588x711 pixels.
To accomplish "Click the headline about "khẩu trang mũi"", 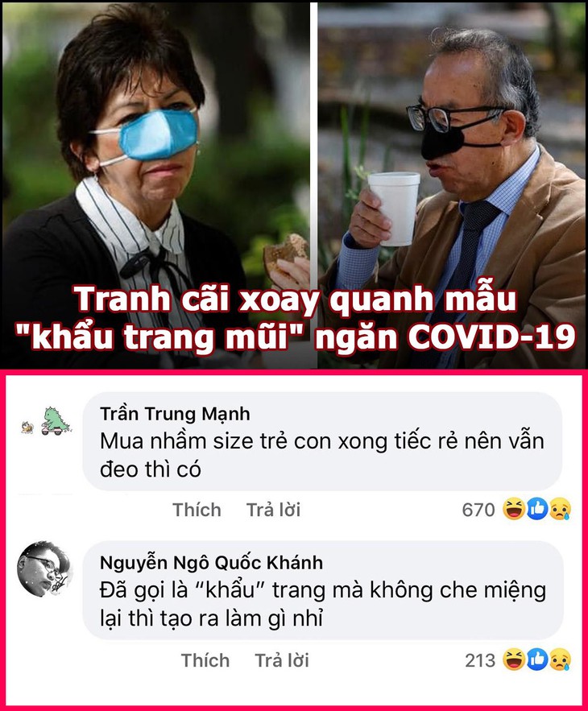I will [x=296, y=318].
